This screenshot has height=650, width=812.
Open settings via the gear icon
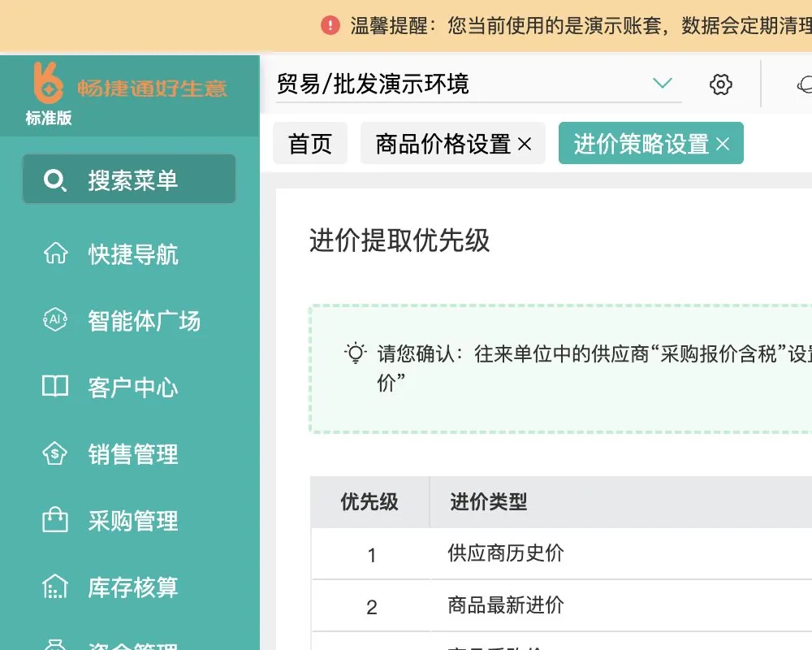pos(720,84)
